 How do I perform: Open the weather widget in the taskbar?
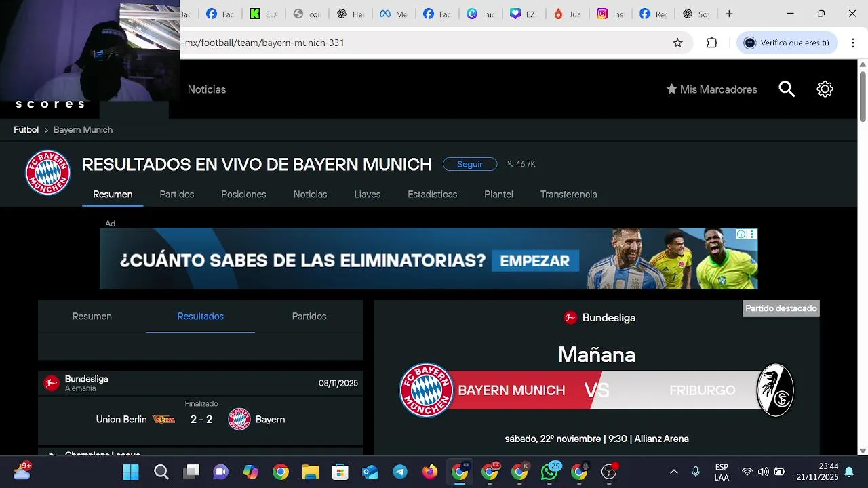(x=22, y=470)
